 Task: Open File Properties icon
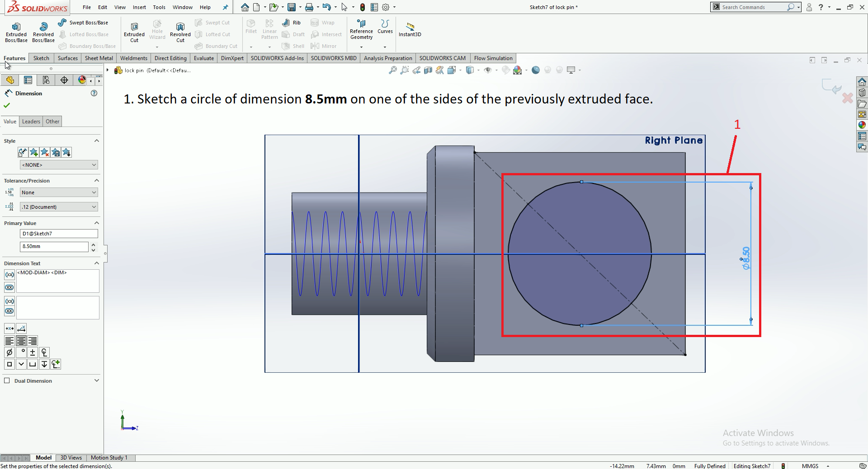pyautogui.click(x=374, y=7)
